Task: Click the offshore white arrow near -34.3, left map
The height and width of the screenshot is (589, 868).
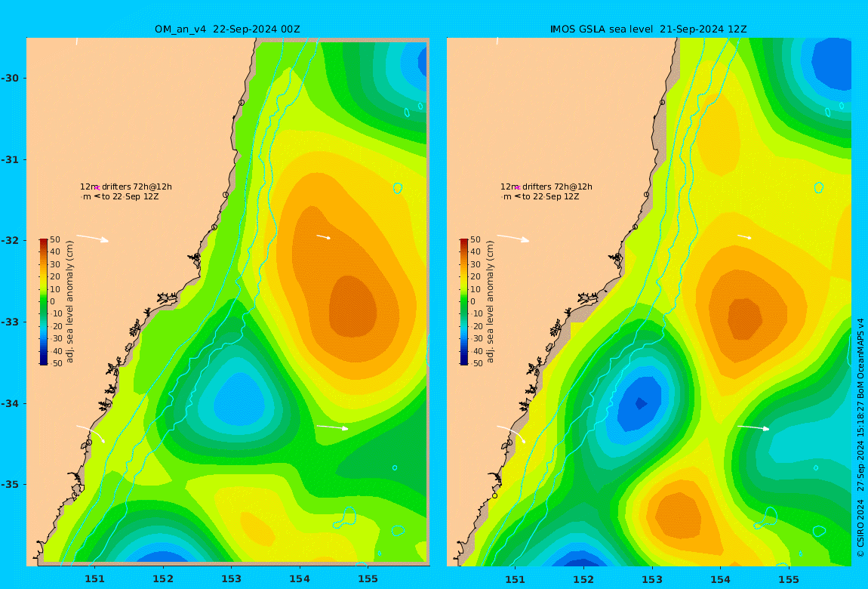Action: pyautogui.click(x=332, y=427)
